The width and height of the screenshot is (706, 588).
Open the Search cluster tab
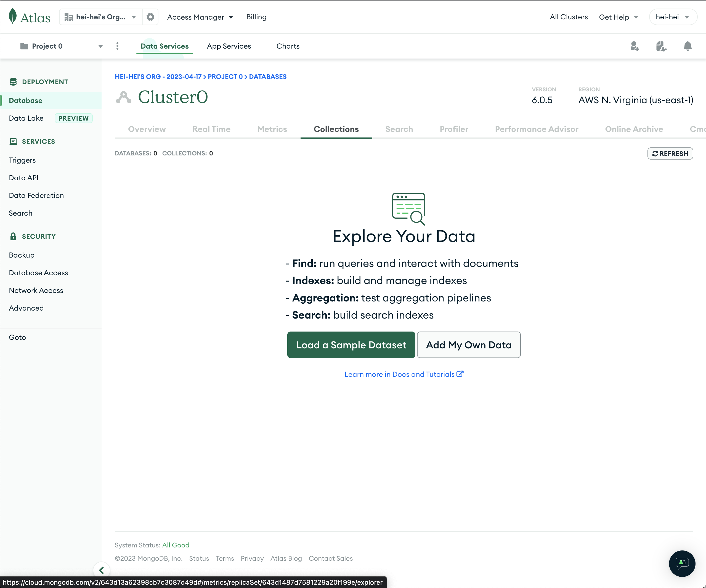[x=399, y=129]
